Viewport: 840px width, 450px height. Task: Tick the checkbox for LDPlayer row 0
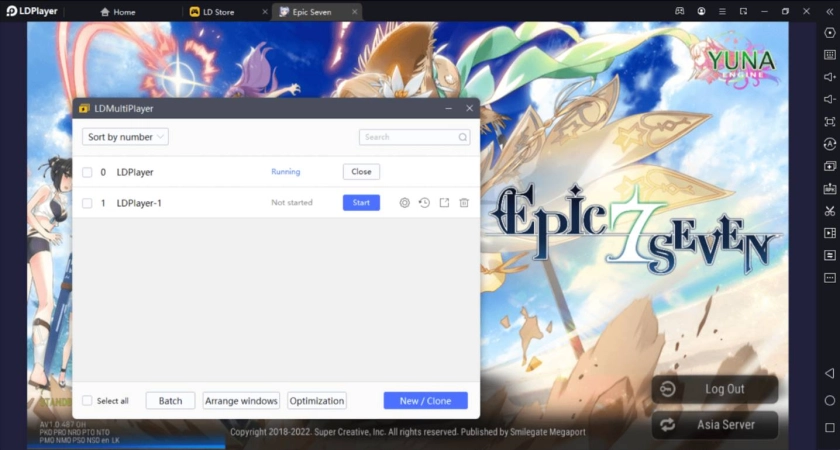pos(87,172)
